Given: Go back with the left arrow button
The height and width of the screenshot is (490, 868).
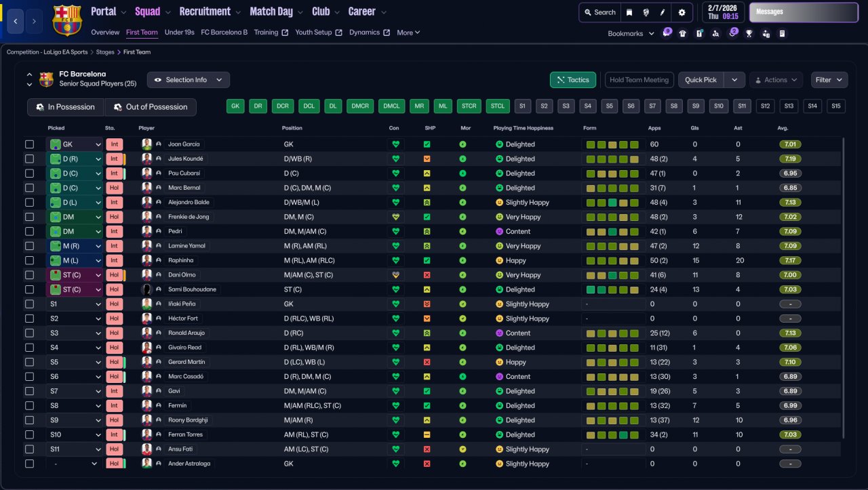Looking at the screenshot, I should click(16, 21).
